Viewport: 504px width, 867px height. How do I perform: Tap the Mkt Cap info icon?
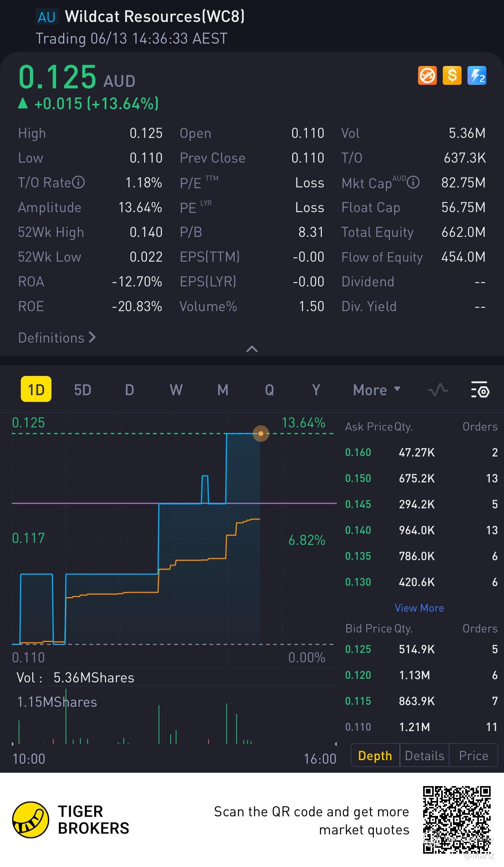point(413,182)
